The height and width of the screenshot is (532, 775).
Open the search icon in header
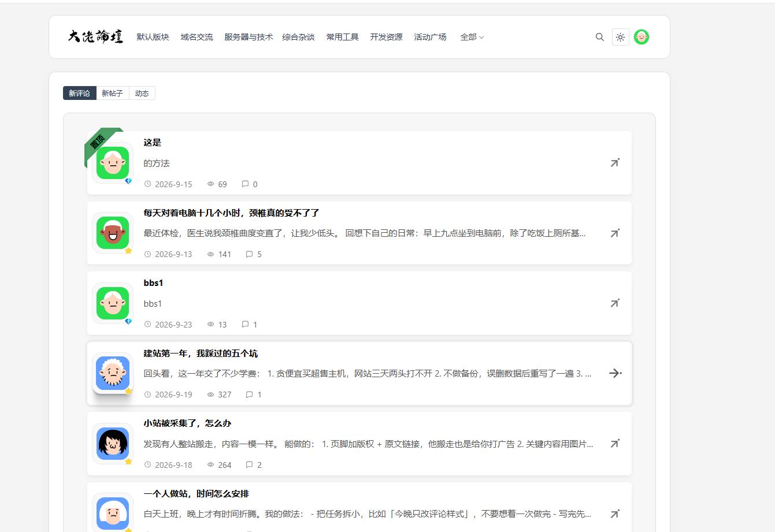[x=600, y=37]
